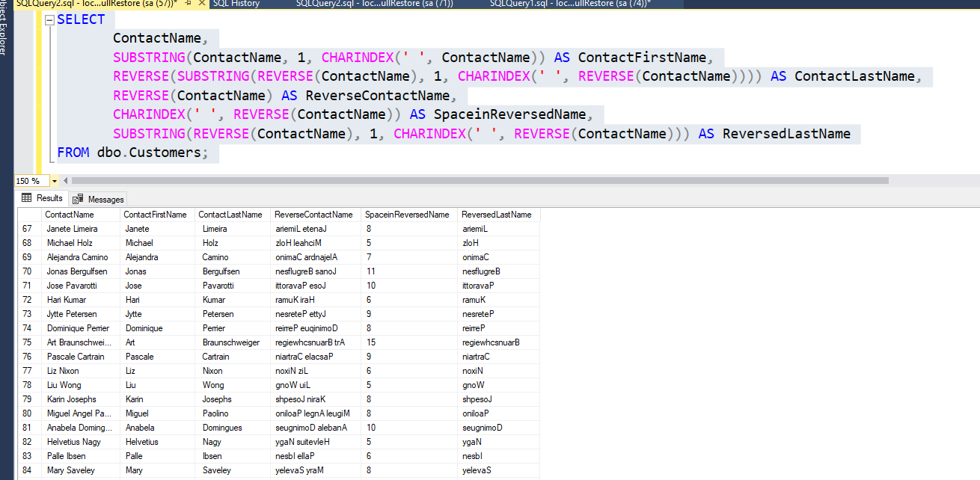
Task: Click inside the 150 % zoom field
Action: (x=31, y=181)
